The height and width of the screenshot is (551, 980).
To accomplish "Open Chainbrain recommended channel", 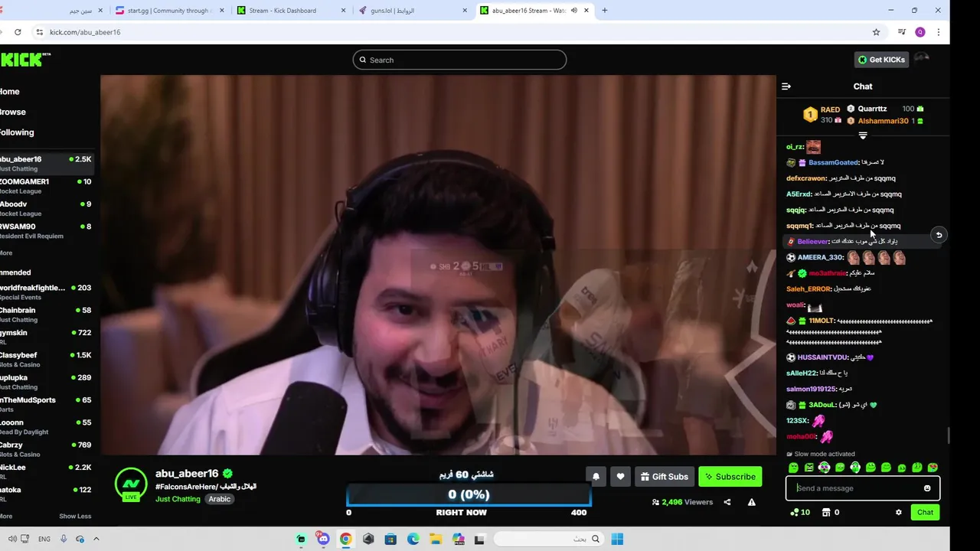I will coord(46,315).
